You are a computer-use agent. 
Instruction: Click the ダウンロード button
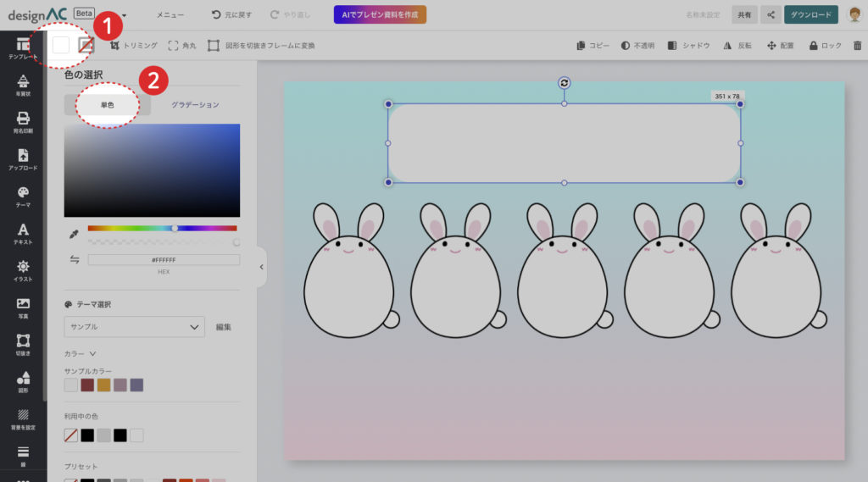pyautogui.click(x=810, y=14)
